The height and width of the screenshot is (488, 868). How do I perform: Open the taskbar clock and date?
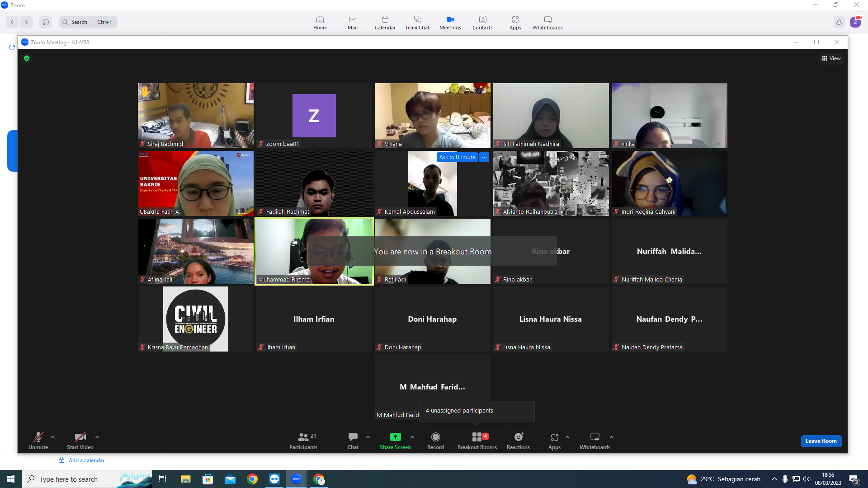click(x=828, y=479)
